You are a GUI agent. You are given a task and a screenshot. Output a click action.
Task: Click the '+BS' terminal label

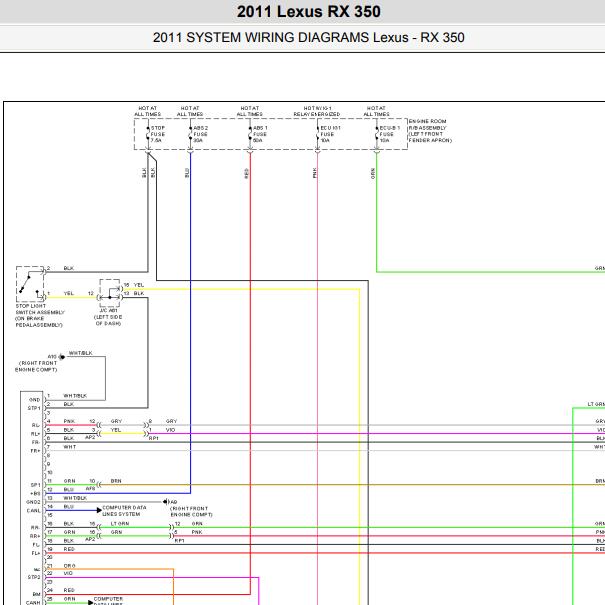pyautogui.click(x=35, y=493)
